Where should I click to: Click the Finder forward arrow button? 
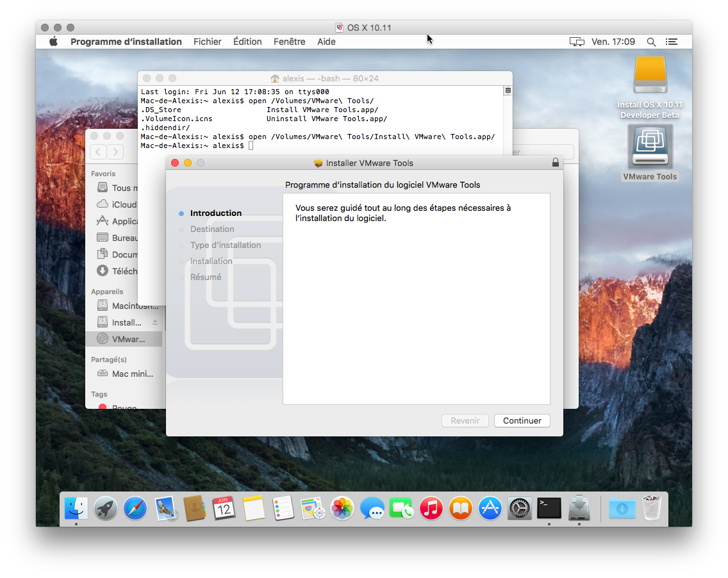coord(115,151)
